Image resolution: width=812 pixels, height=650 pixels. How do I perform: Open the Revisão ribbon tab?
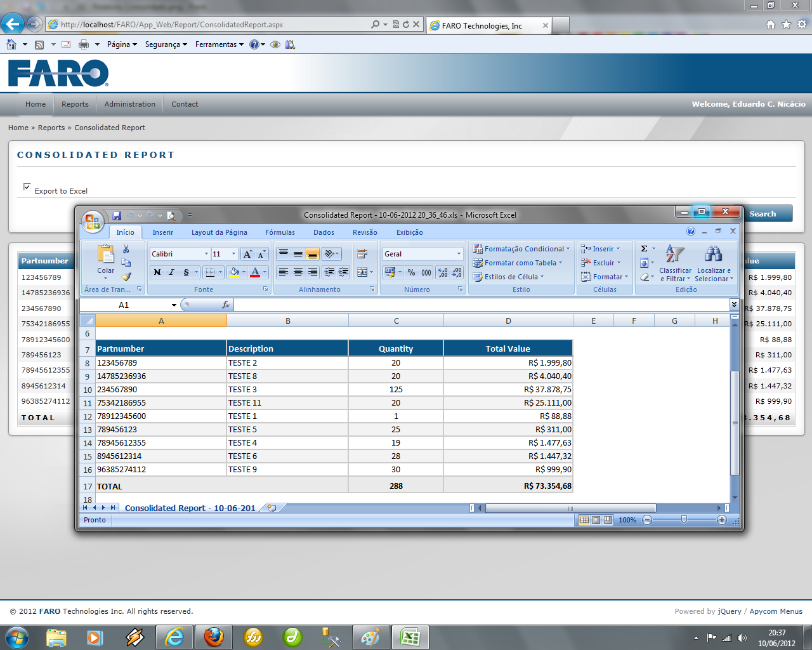(365, 232)
